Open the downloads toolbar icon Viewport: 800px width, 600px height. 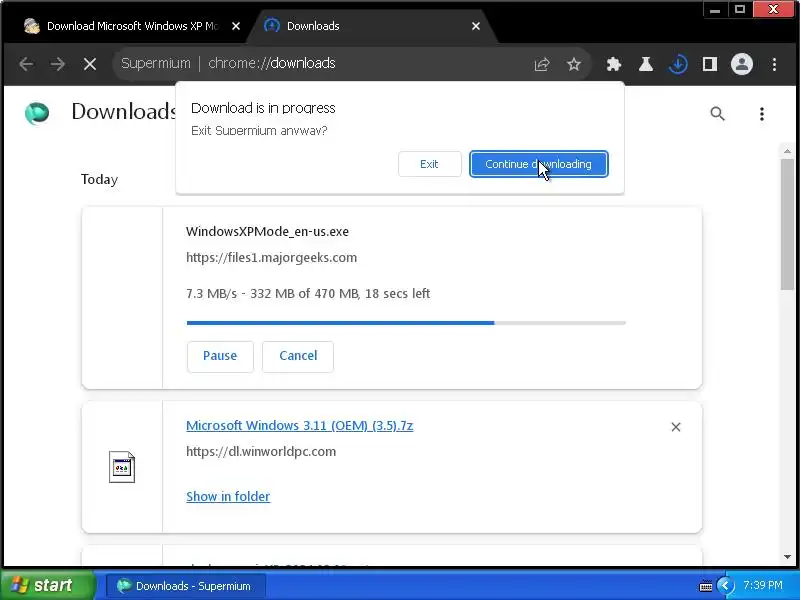tap(678, 64)
